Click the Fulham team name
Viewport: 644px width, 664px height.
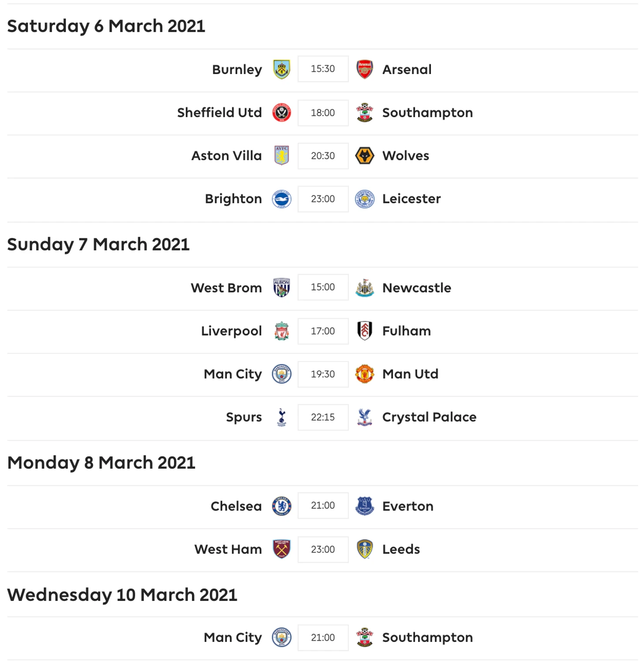[x=406, y=331]
